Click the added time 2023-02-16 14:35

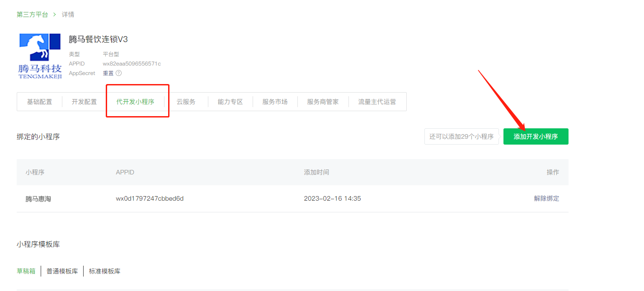[333, 198]
